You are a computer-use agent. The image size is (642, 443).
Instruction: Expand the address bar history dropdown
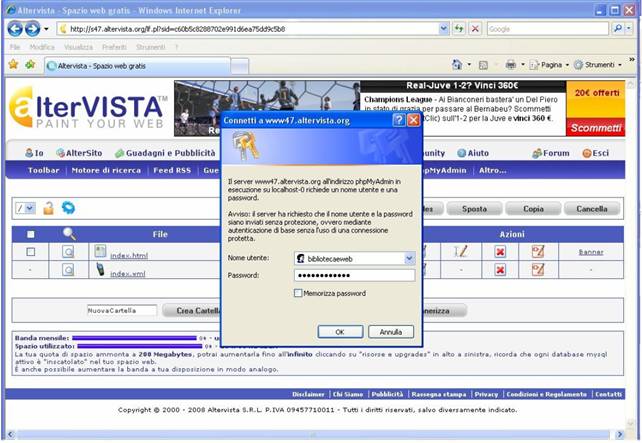tap(443, 29)
